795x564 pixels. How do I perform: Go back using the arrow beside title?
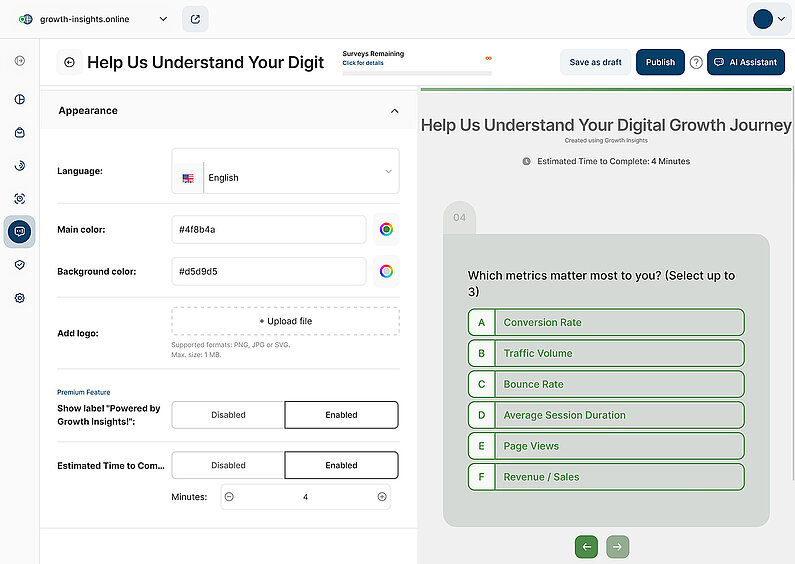[69, 62]
